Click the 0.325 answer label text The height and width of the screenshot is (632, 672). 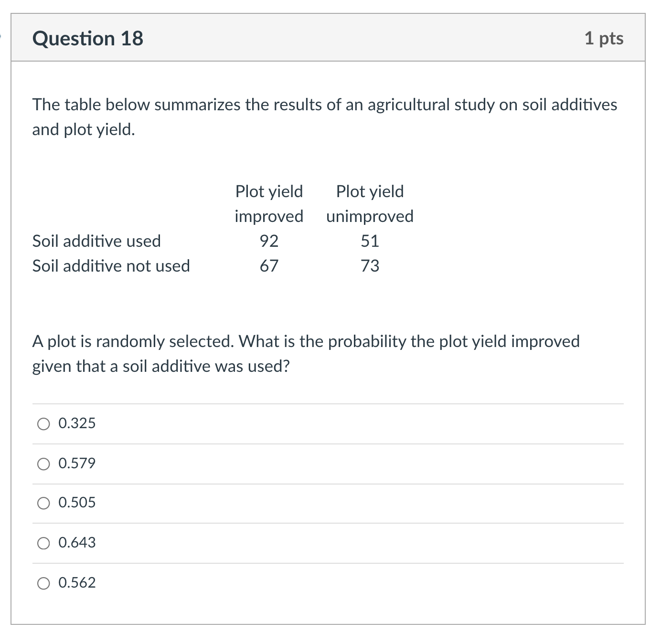coord(76,423)
